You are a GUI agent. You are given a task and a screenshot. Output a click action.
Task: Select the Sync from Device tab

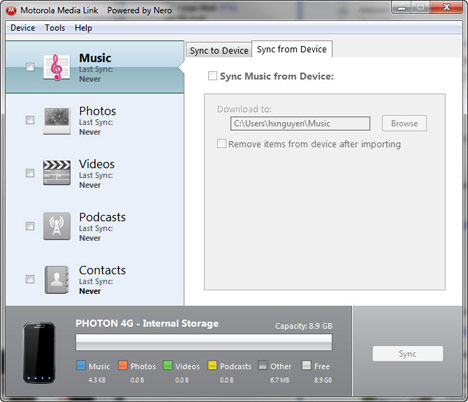pyautogui.click(x=292, y=49)
